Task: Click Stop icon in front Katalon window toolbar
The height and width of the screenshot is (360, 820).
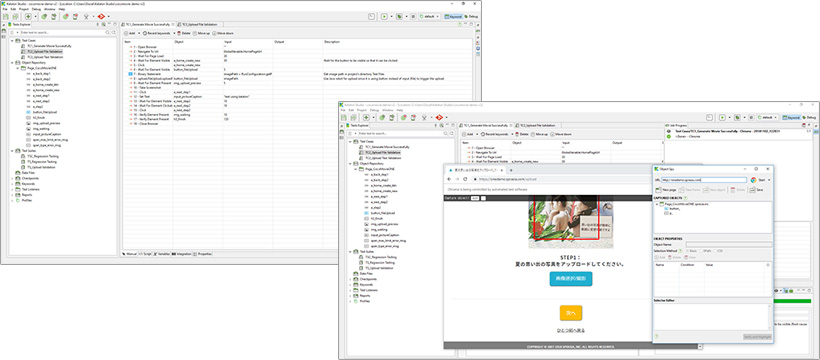Action: click(x=751, y=117)
